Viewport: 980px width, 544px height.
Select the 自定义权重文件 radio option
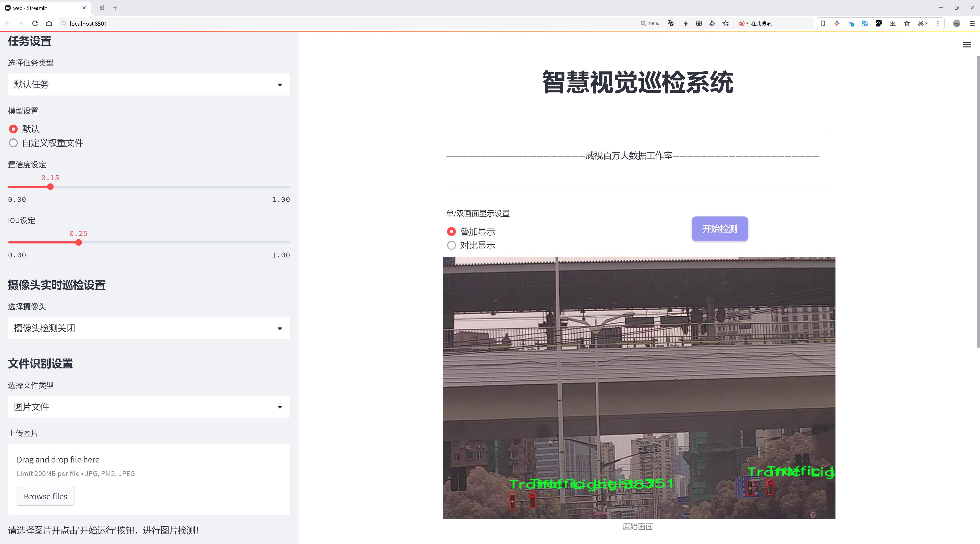pyautogui.click(x=13, y=143)
